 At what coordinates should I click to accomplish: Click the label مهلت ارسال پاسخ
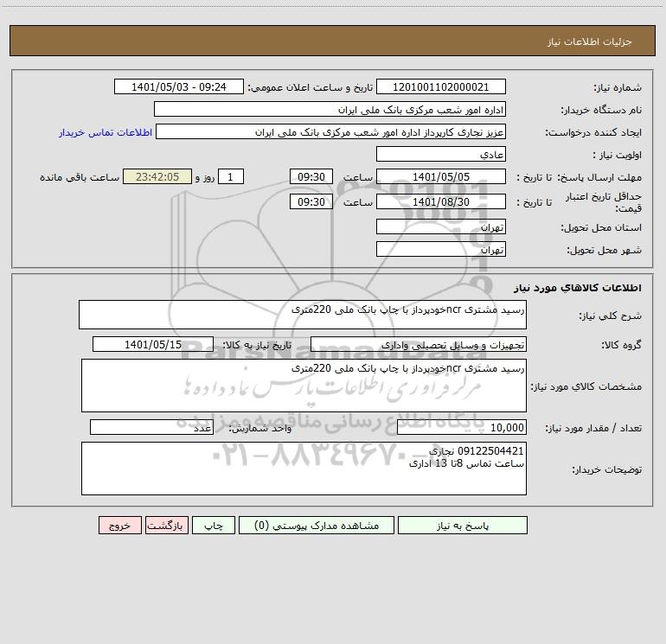point(599,177)
